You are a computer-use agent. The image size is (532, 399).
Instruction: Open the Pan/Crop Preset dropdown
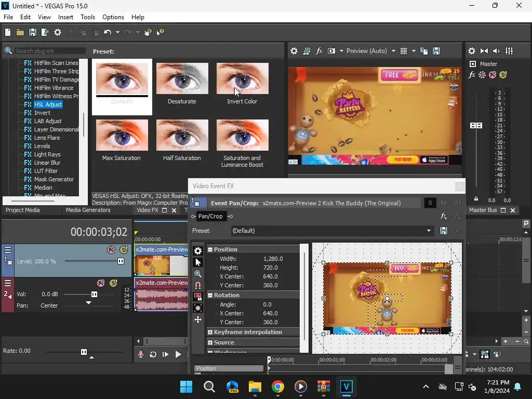[429, 231]
